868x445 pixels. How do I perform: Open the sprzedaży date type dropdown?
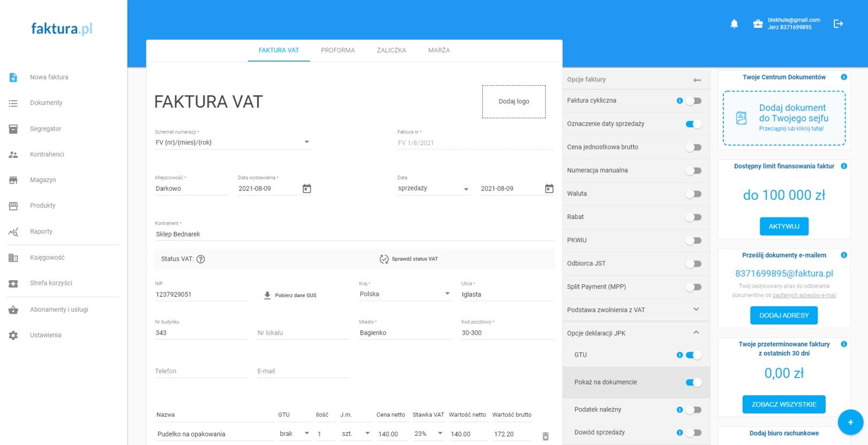433,188
